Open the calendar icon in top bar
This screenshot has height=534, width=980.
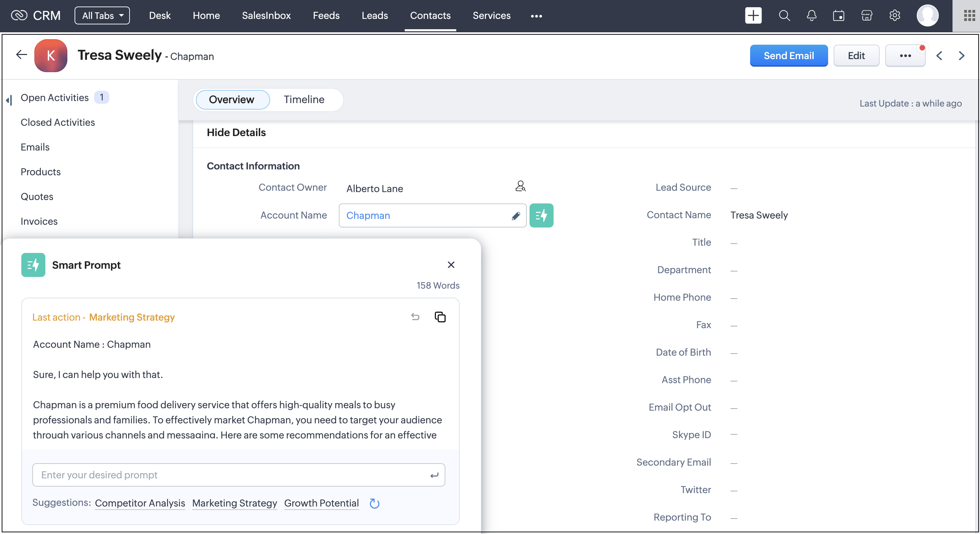pyautogui.click(x=838, y=15)
